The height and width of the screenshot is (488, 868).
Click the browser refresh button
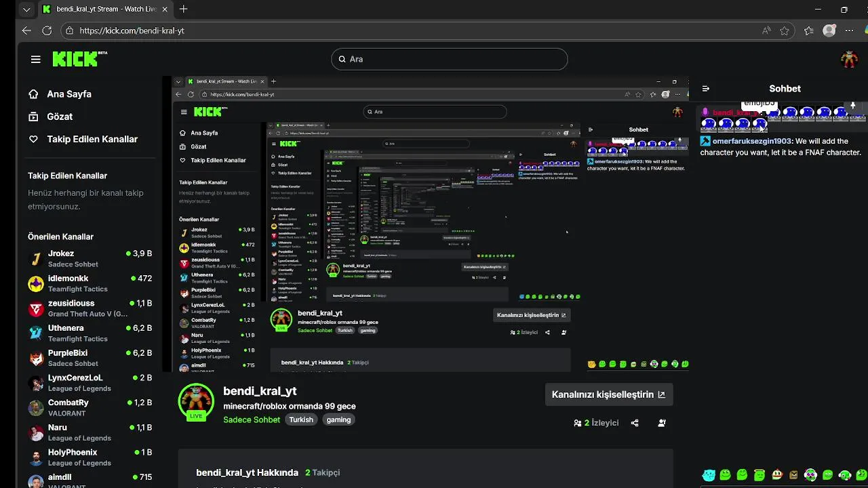47,30
